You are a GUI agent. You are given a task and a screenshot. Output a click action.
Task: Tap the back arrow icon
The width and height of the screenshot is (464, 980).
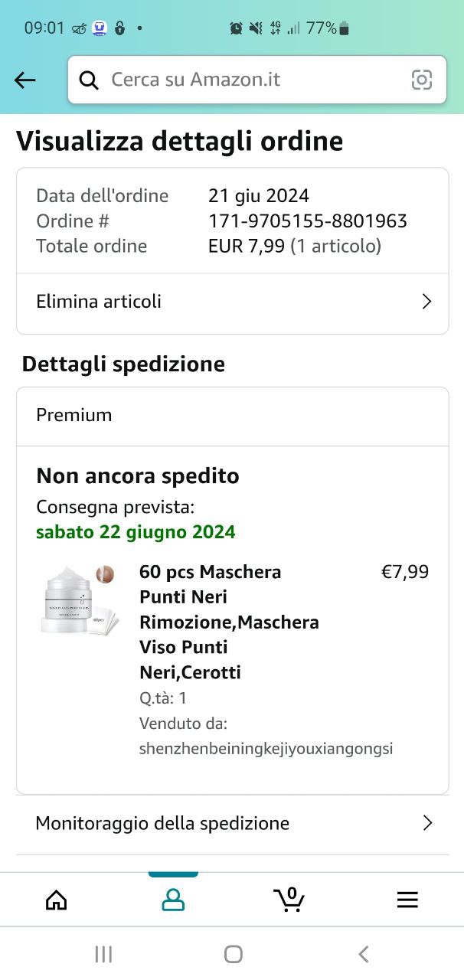(25, 80)
